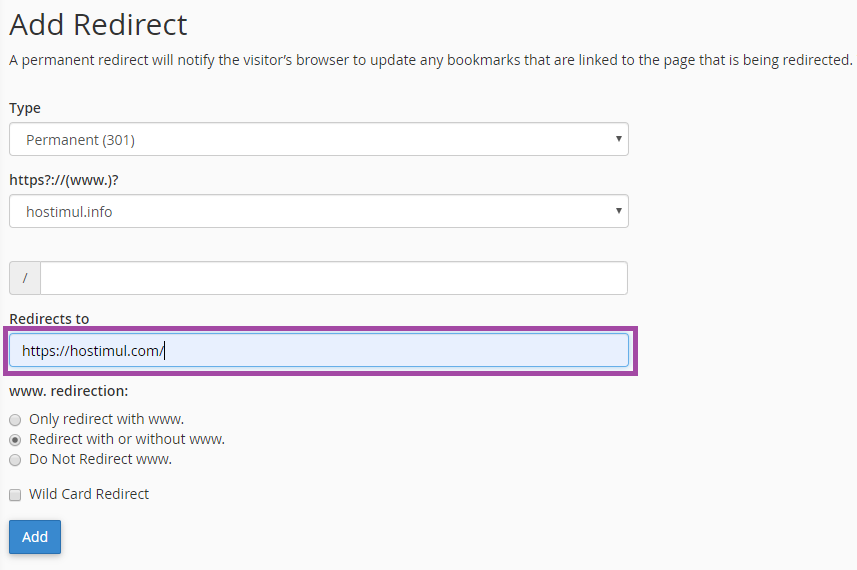The image size is (857, 570).
Task: Select Redirect with or without www. radio
Action: point(15,440)
